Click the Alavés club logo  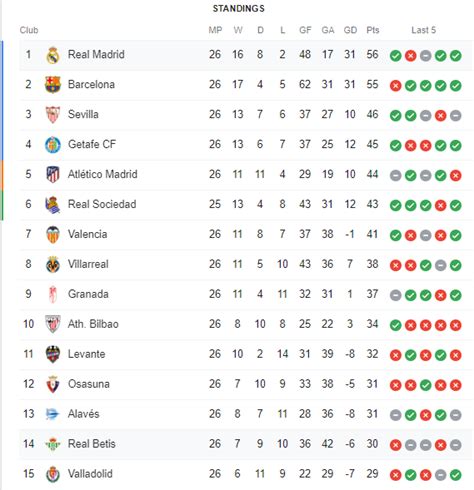[53, 414]
